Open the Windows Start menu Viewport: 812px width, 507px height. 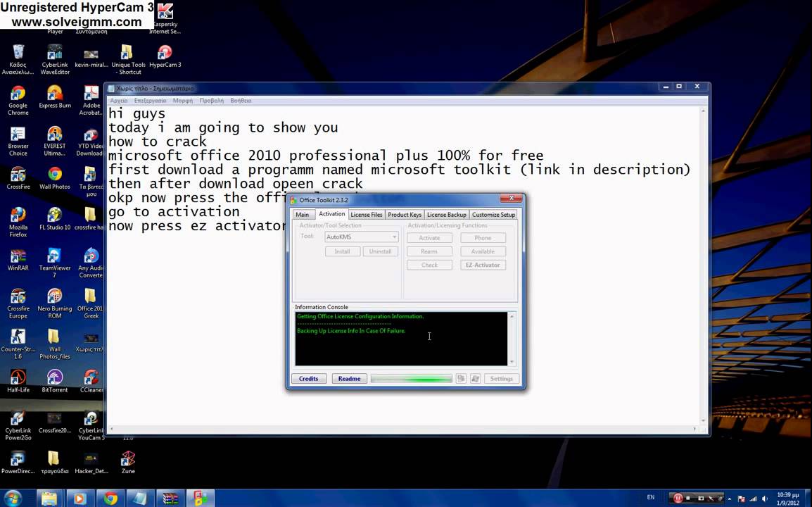13,498
